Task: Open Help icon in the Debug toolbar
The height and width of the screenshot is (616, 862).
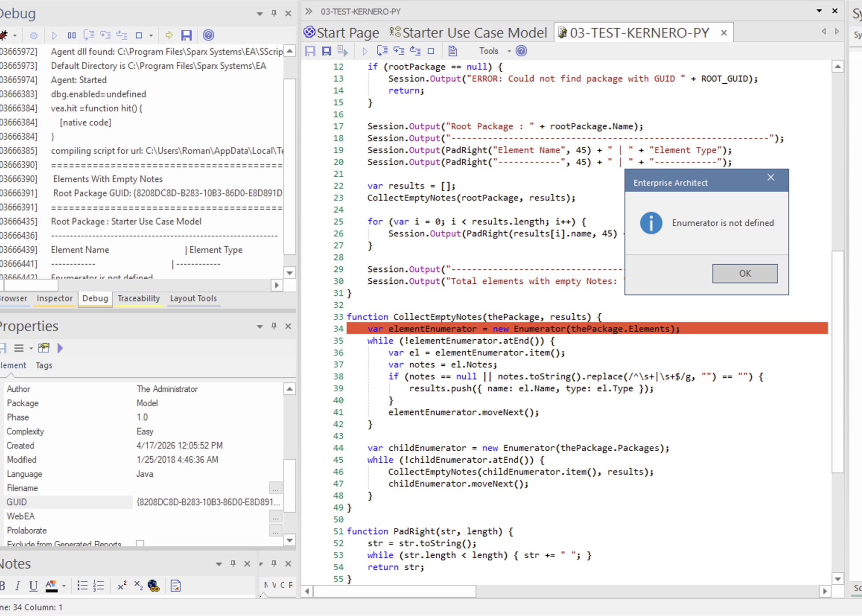Action: coord(208,35)
